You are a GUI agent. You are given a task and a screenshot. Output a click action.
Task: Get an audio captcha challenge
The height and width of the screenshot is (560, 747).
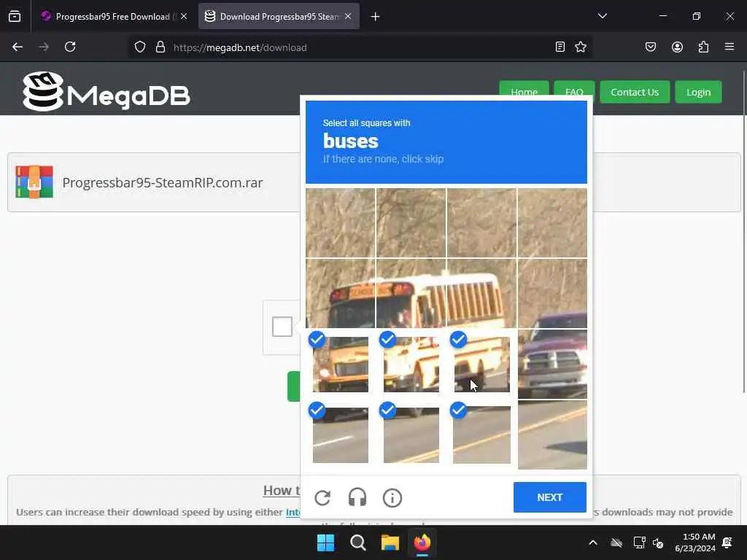[357, 497]
